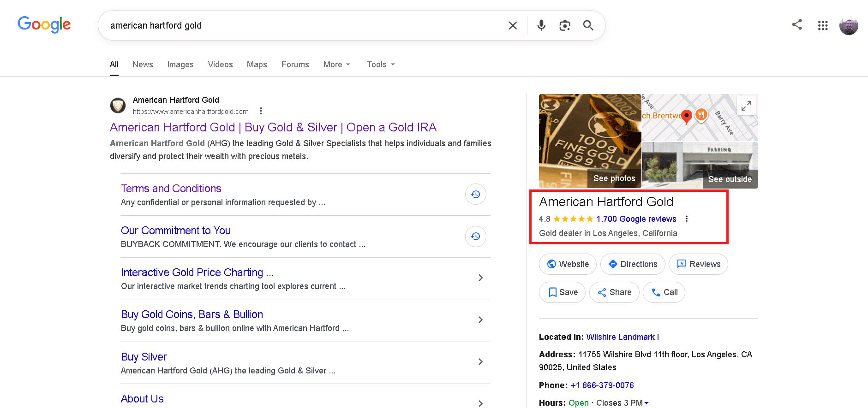The height and width of the screenshot is (408, 868).
Task: Click into the search input field
Action: pyautogui.click(x=305, y=25)
